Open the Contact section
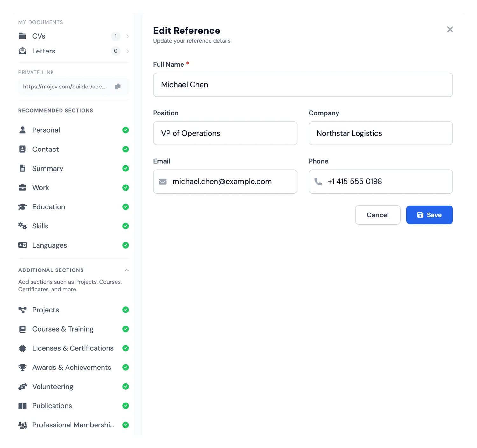Screen dimensions: 477x448 [74, 149]
